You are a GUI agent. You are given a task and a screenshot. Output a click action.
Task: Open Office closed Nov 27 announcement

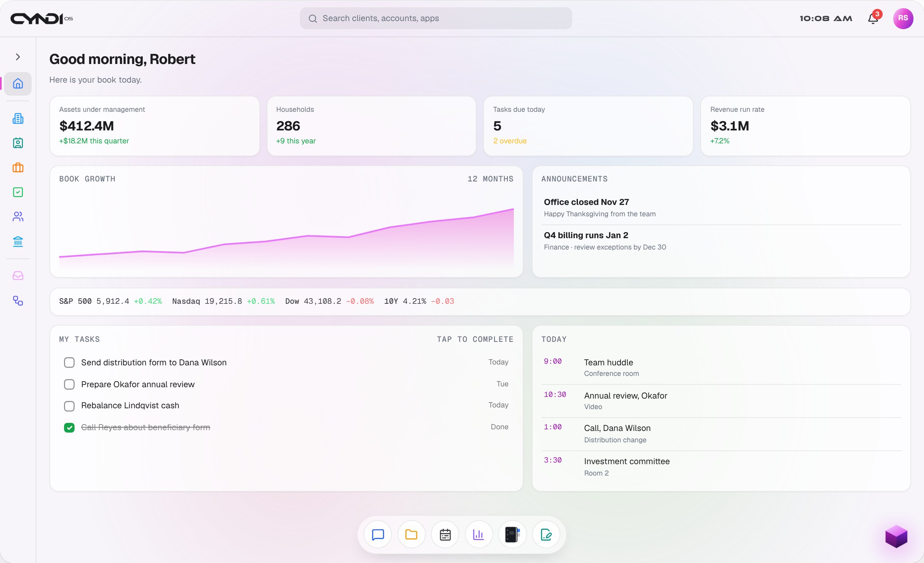[x=722, y=208]
